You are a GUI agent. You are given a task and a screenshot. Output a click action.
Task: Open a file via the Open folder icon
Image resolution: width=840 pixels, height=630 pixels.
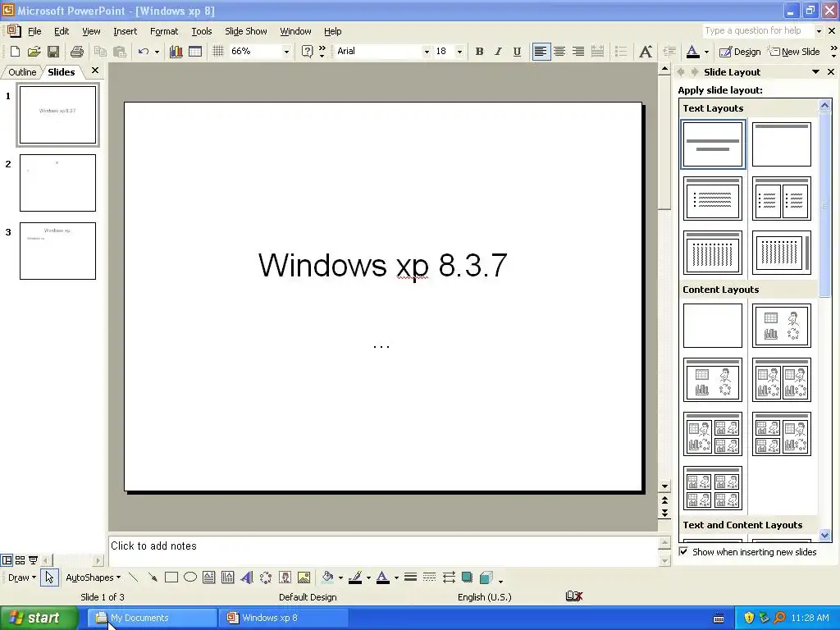click(34, 52)
